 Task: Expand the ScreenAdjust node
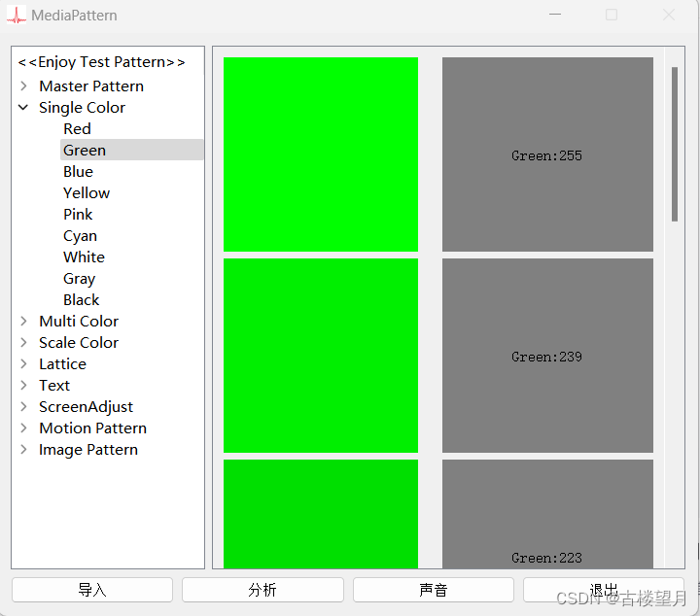click(24, 406)
